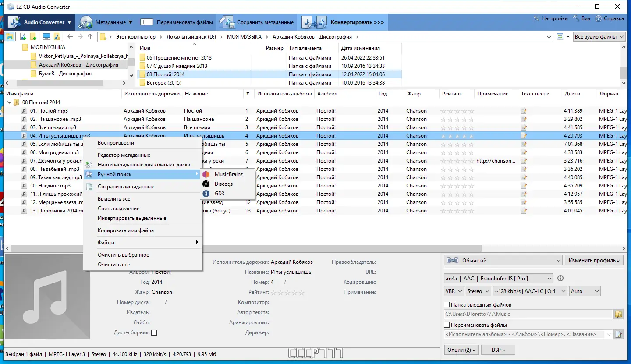This screenshot has width=631, height=364.
Task: Click the music library folder icon
Action: coord(56,37)
